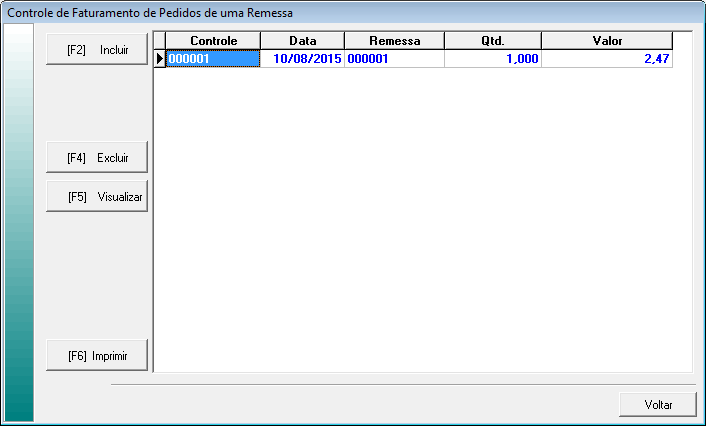706x426 pixels.
Task: Go back with the Voltar button
Action: click(x=657, y=405)
